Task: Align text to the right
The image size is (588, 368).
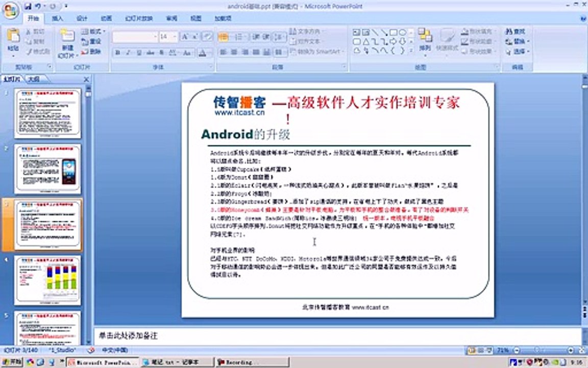Action: point(245,52)
